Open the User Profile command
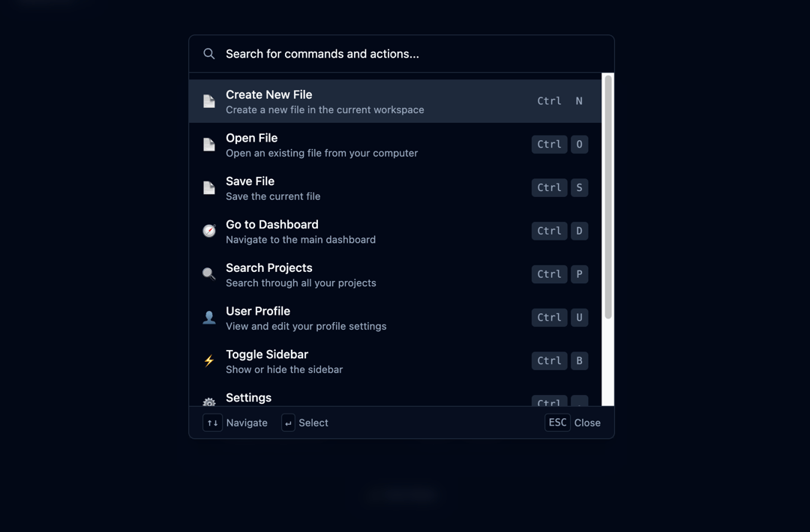Image resolution: width=810 pixels, height=532 pixels. [395, 318]
